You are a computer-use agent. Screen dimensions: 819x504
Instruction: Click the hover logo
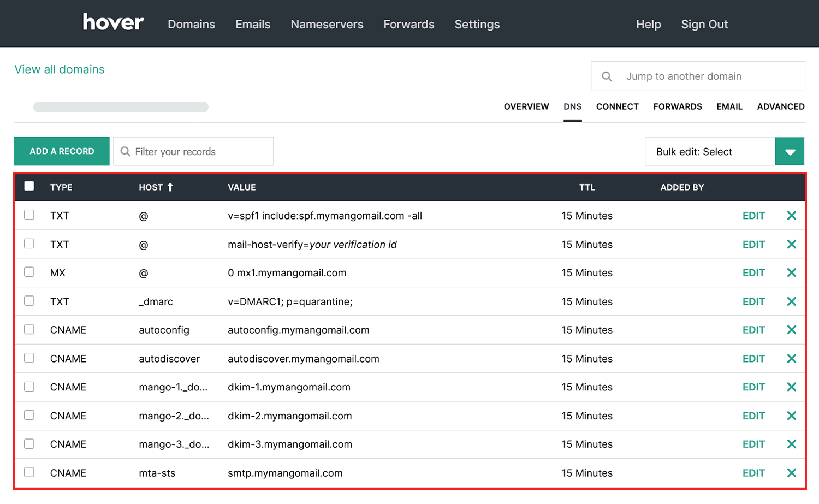point(113,22)
